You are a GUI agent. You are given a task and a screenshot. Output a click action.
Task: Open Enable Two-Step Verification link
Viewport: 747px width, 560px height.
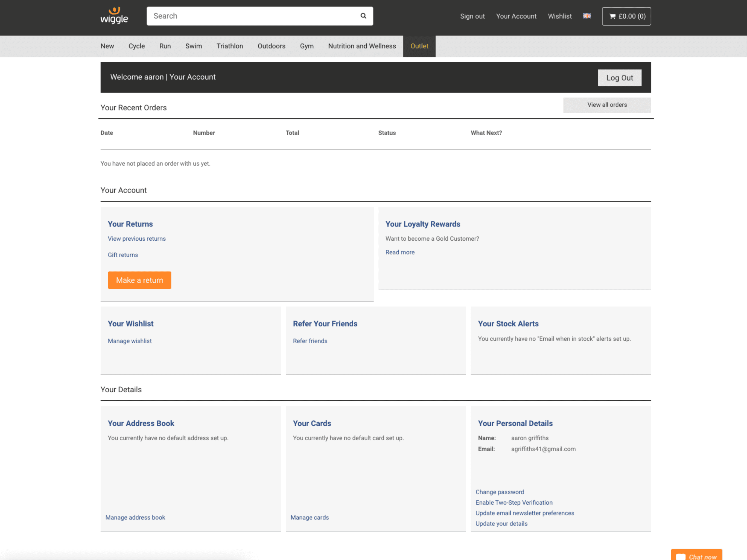tap(514, 503)
